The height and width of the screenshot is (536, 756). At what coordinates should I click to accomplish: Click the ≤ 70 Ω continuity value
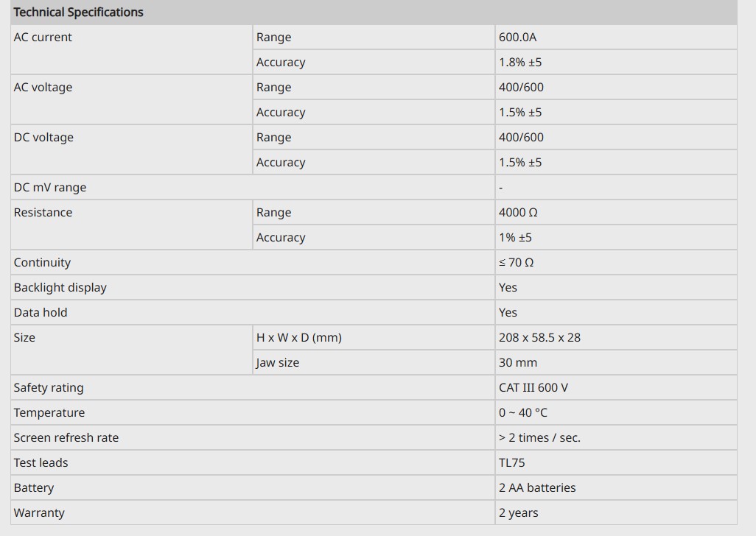click(x=516, y=263)
